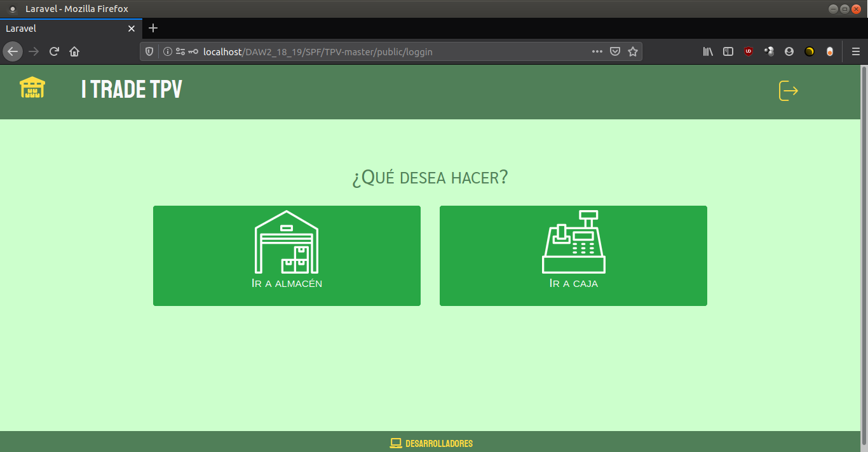
Task: Toggle the Firefox sidebar view
Action: (728, 51)
